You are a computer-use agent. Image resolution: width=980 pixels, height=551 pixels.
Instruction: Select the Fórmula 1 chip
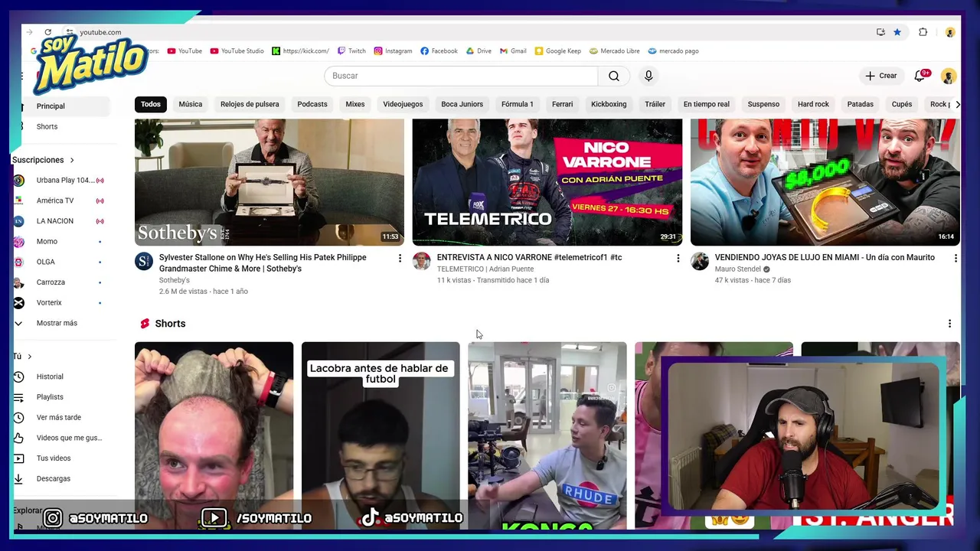coord(518,104)
